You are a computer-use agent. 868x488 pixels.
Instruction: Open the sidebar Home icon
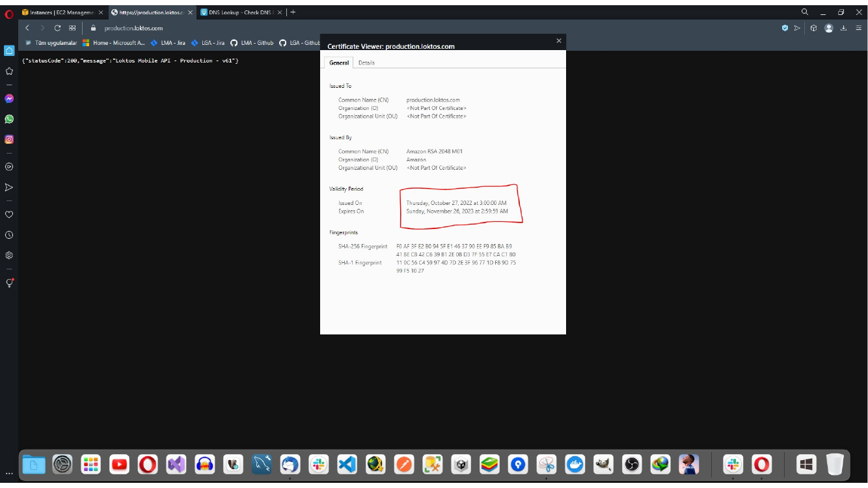[9, 50]
